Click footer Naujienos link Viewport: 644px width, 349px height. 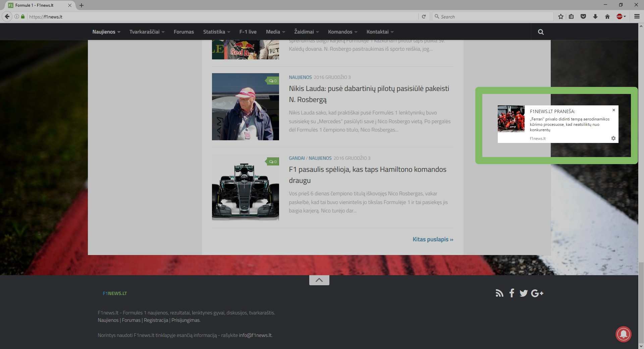point(108,320)
